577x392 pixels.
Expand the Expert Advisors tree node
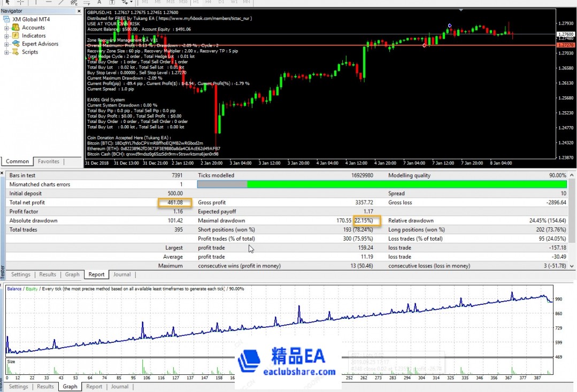click(x=7, y=44)
